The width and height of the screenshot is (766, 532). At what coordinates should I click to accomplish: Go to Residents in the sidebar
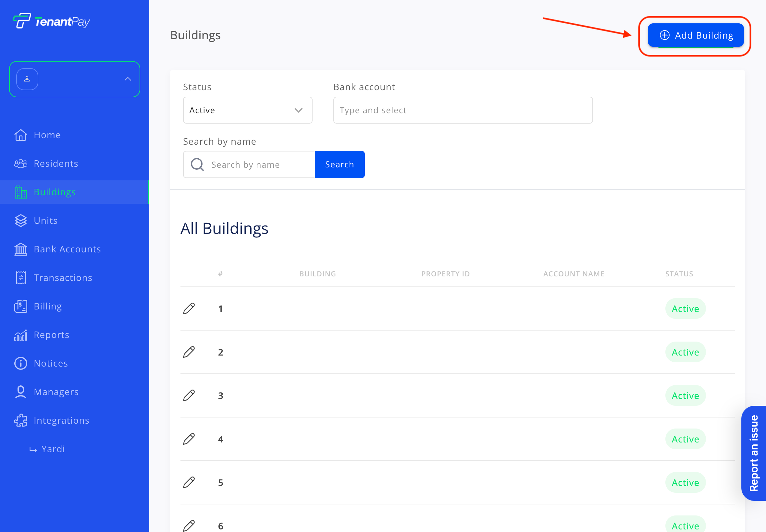[x=56, y=163]
